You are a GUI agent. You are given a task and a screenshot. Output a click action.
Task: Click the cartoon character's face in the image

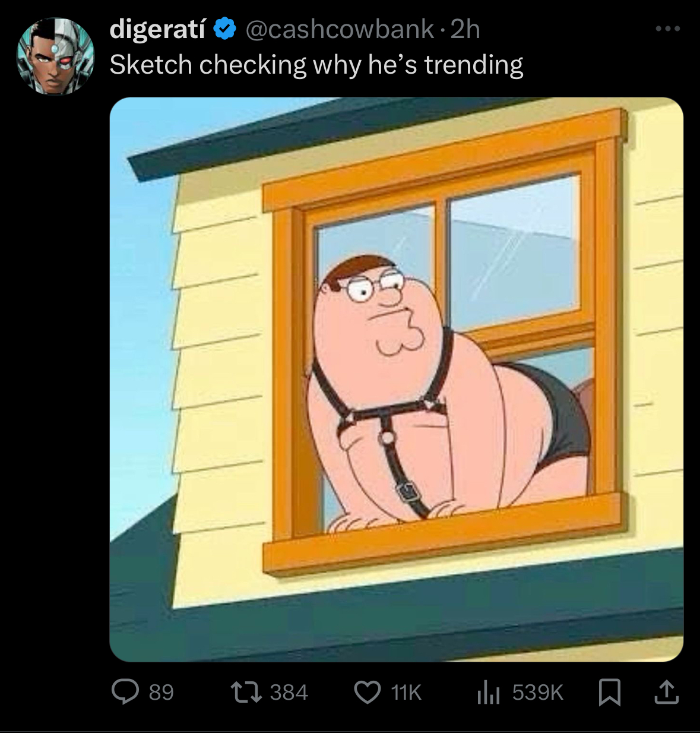coord(380,309)
